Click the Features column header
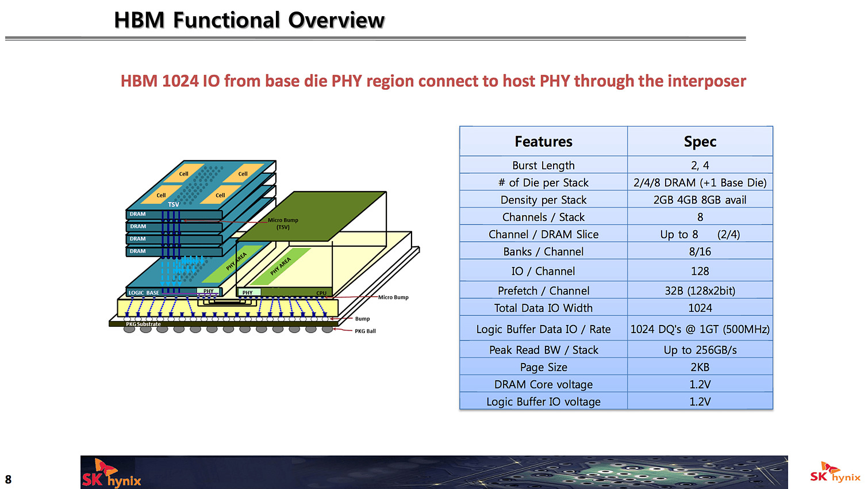The width and height of the screenshot is (868, 489). pos(543,142)
